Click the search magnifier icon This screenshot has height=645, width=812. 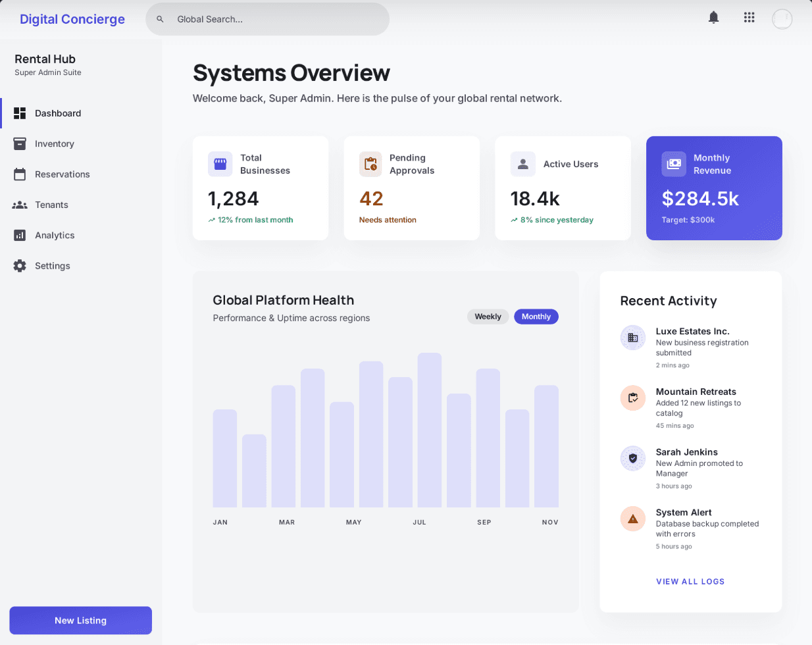(x=160, y=19)
